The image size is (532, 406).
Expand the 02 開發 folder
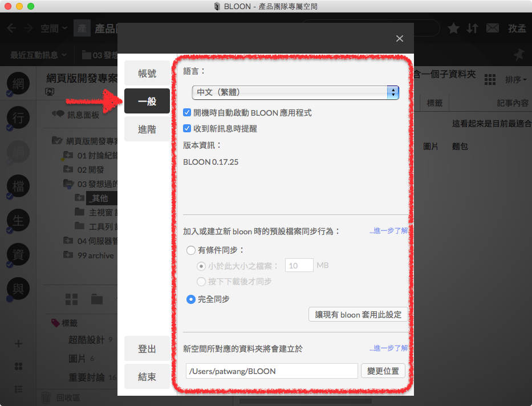[x=68, y=169]
